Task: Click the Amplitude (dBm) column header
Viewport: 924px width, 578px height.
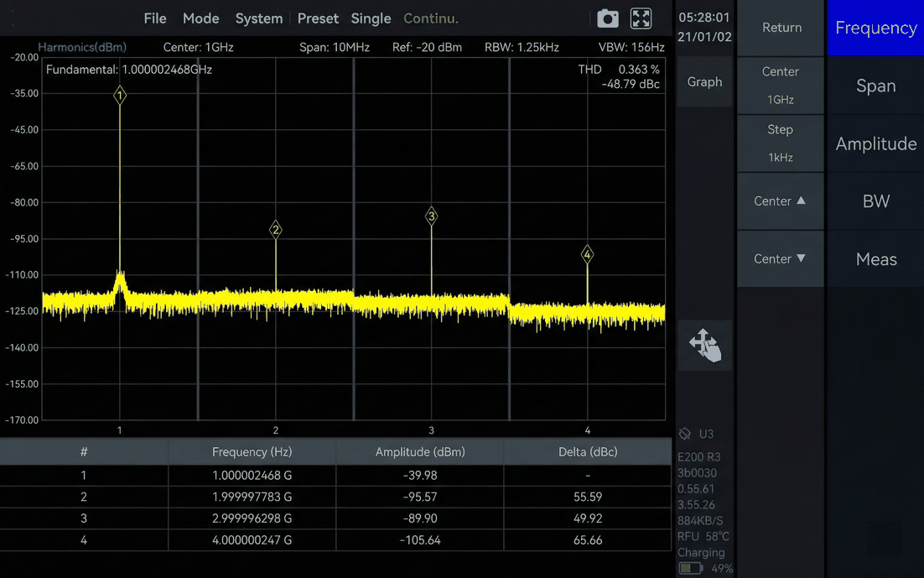Action: (x=420, y=452)
